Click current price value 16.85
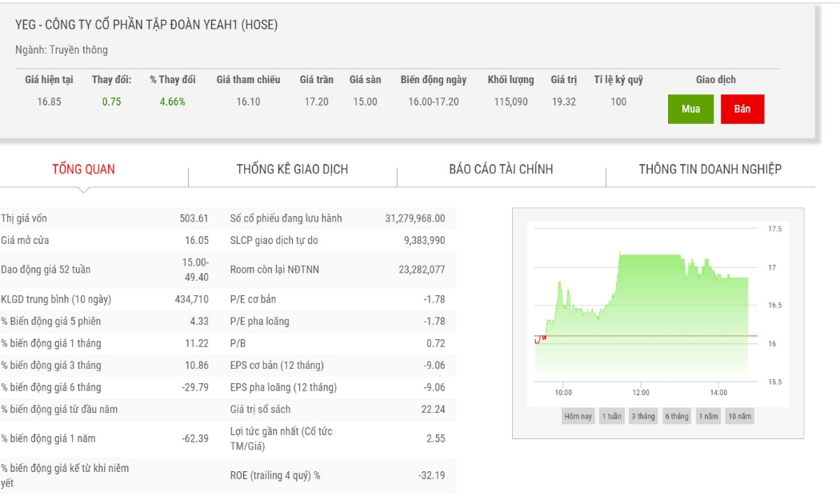Screen dimensions: 840x504 tap(49, 102)
